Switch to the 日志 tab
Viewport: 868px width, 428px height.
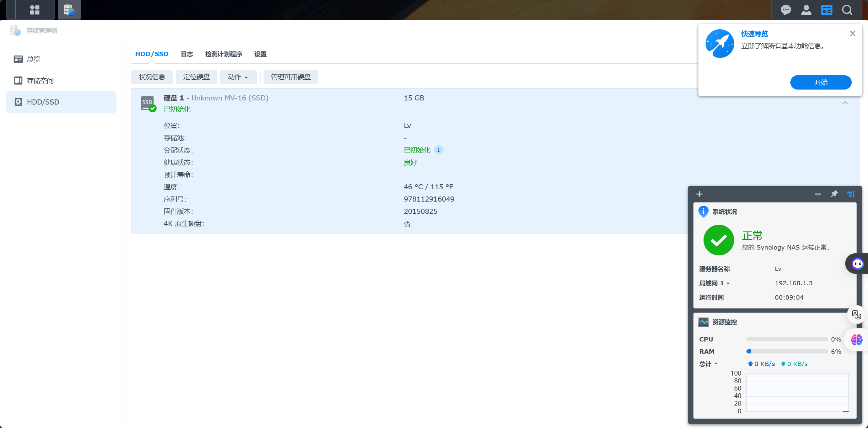coord(187,54)
